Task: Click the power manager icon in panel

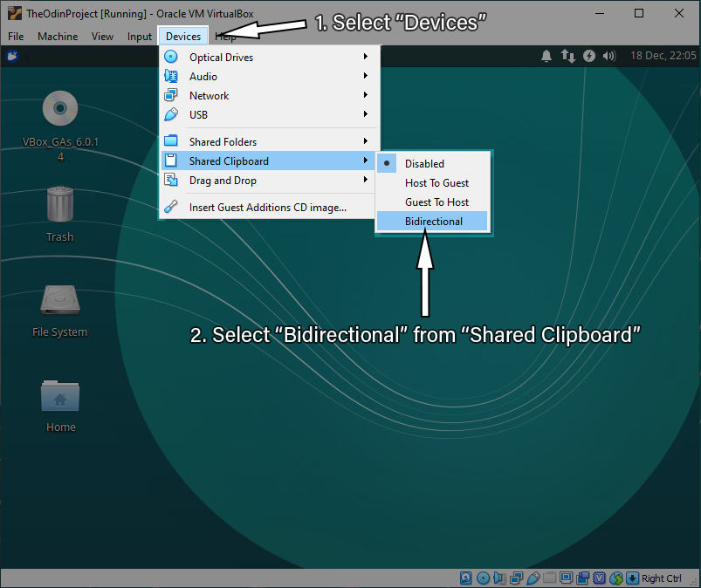Action: (x=589, y=56)
